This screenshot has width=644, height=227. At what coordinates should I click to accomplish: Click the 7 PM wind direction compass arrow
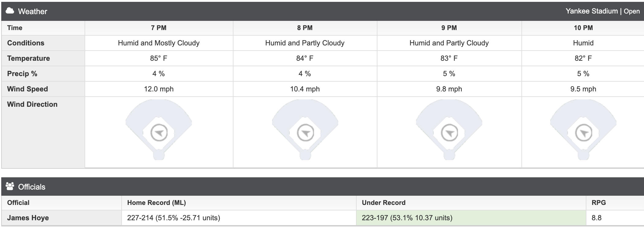point(159,133)
